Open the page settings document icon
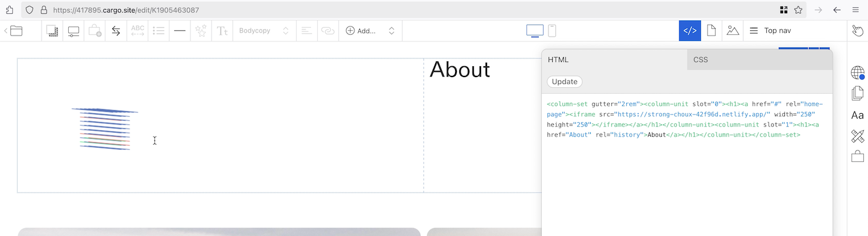The image size is (868, 236). [711, 31]
